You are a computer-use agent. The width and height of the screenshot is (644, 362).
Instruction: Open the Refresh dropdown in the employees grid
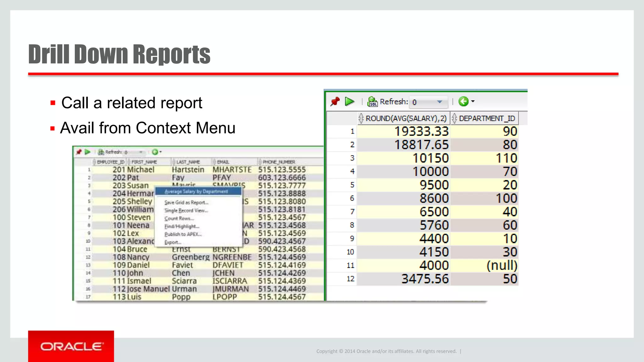click(x=134, y=152)
